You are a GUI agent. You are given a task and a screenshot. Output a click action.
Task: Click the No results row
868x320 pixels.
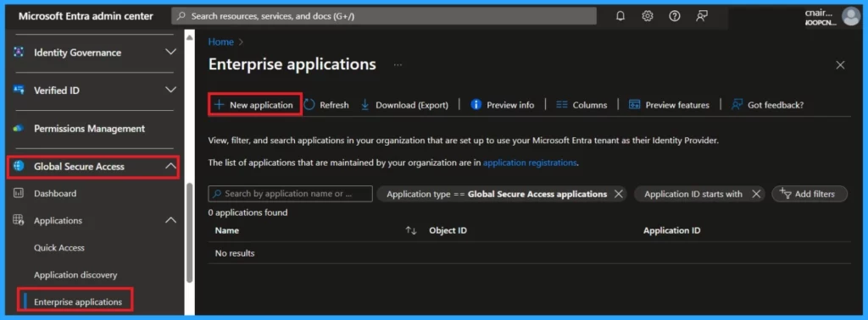[x=529, y=253]
